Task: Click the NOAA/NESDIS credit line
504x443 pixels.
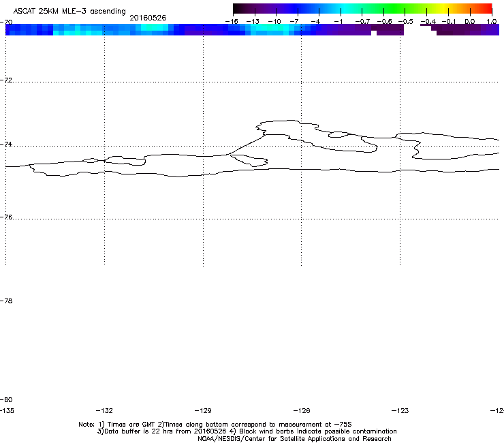Action: pyautogui.click(x=294, y=438)
